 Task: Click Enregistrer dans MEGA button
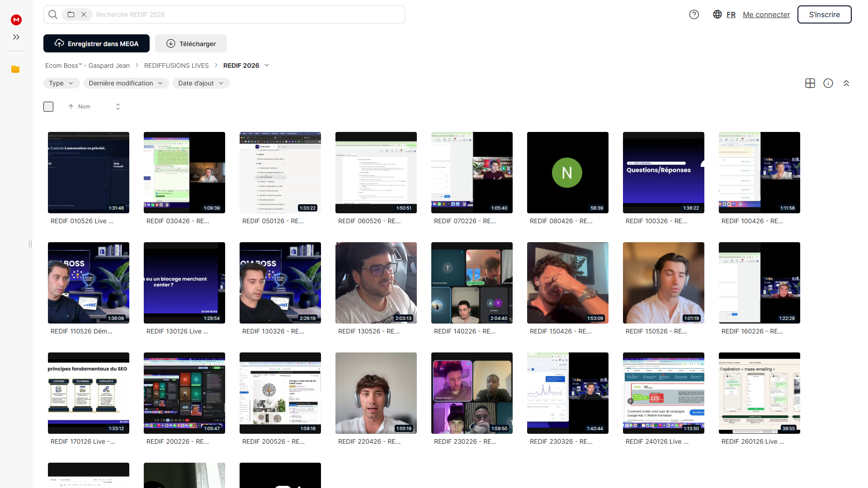pos(96,43)
